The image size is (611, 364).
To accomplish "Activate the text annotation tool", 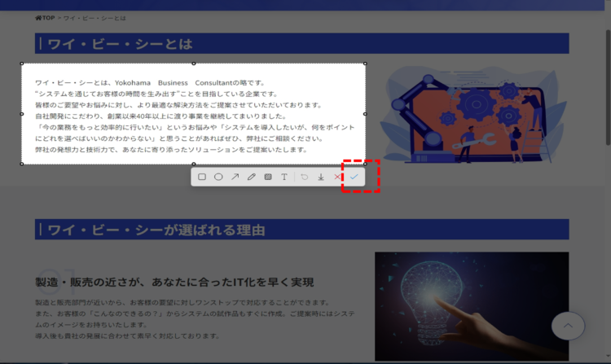I will point(284,177).
